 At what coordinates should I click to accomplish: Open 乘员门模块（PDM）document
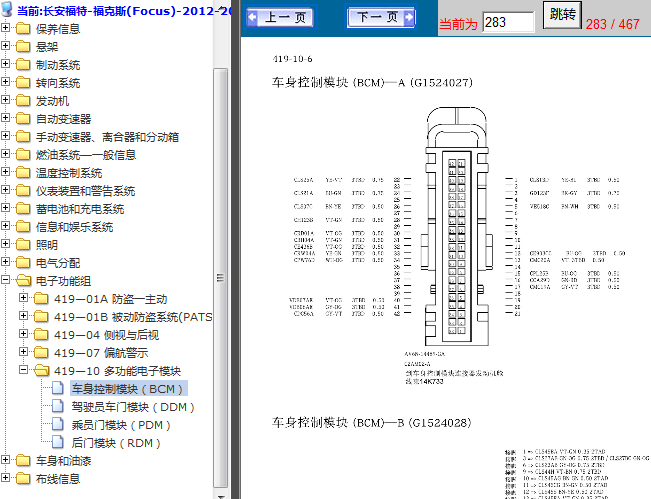click(121, 425)
